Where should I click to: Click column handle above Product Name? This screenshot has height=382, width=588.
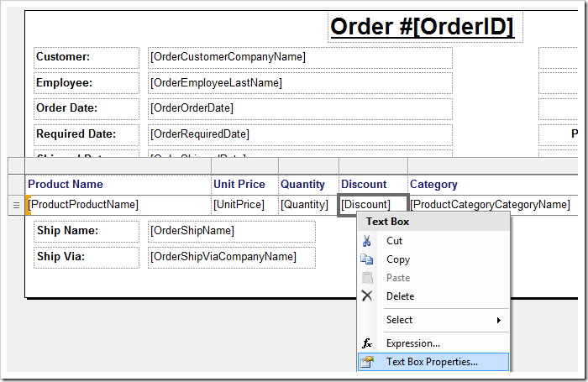(118, 165)
